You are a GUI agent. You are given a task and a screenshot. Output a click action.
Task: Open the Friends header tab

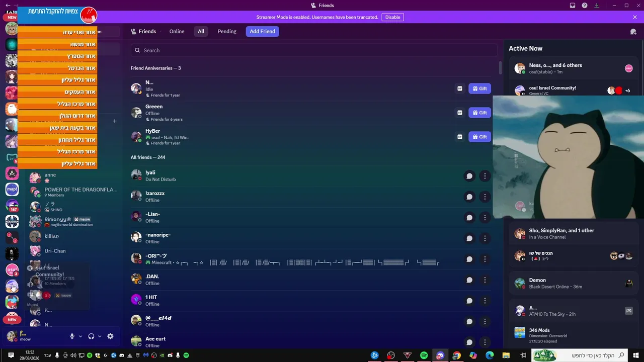pyautogui.click(x=143, y=31)
